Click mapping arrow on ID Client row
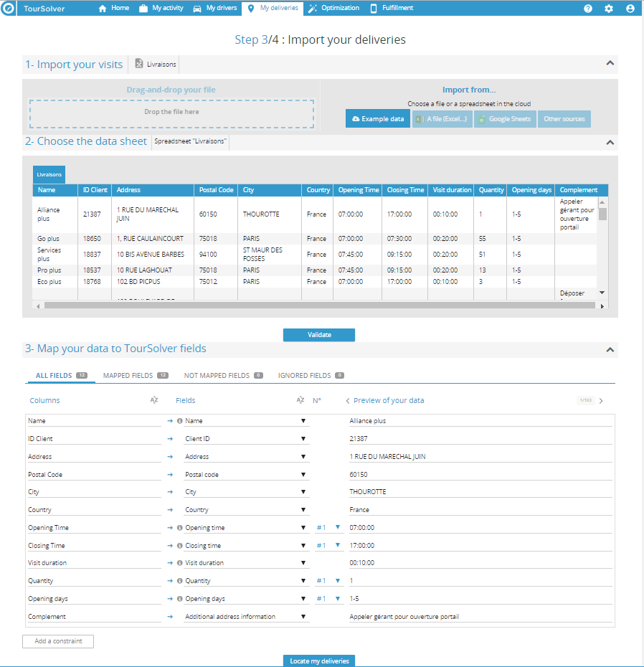The height and width of the screenshot is (667, 644). coord(170,438)
